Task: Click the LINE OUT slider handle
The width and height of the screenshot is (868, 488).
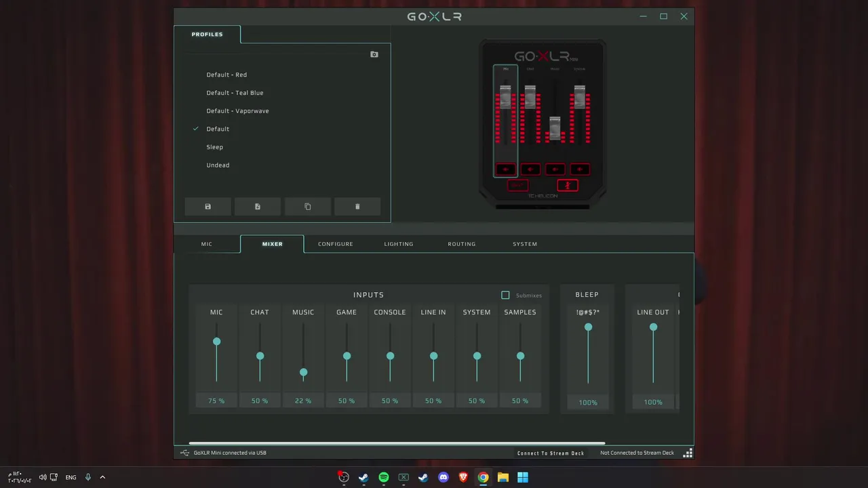Action: point(653,327)
